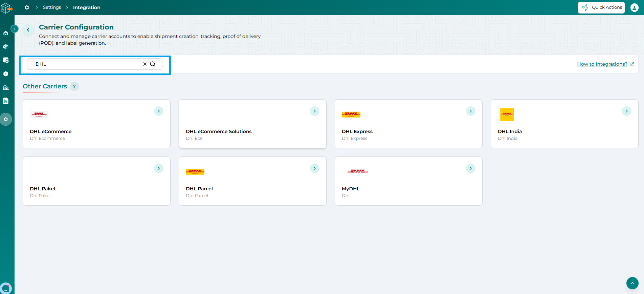The image size is (644, 294).
Task: Open MyDHL with its arrow button
Action: pyautogui.click(x=471, y=168)
